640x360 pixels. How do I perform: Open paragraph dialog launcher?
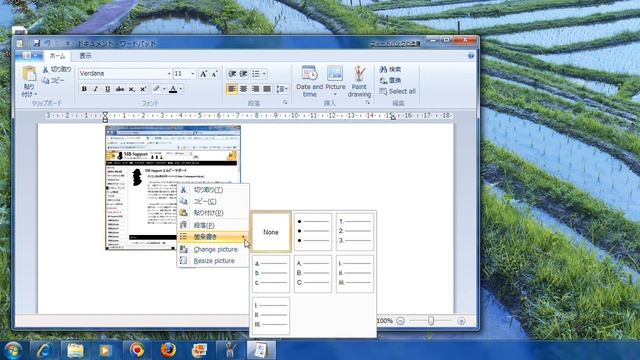pos(285,103)
